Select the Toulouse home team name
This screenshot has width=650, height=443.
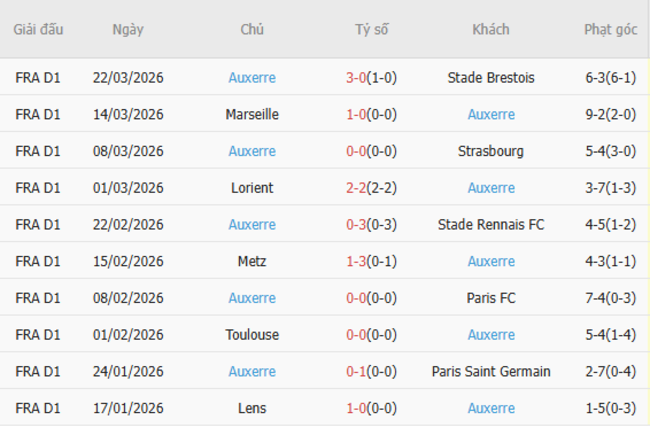click(252, 335)
